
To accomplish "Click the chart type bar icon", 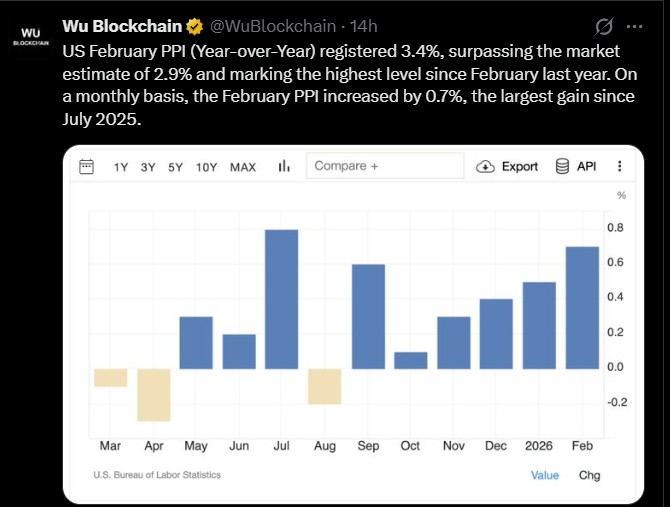I will [284, 166].
